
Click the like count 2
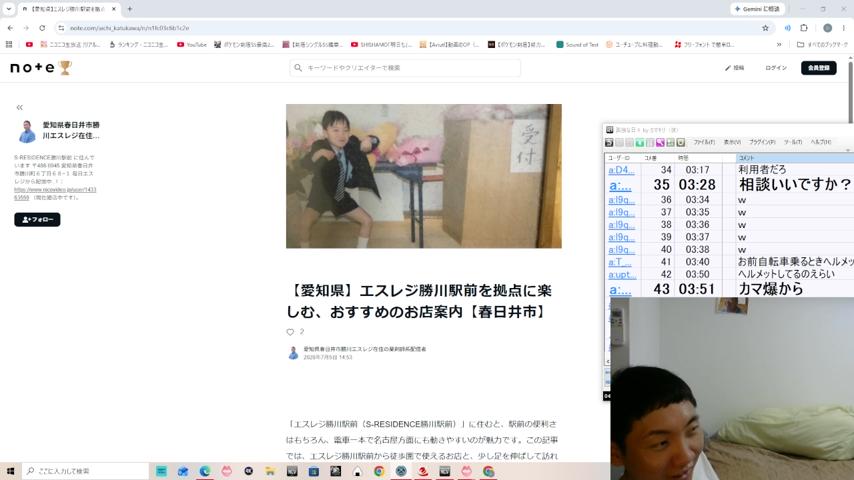click(x=302, y=331)
